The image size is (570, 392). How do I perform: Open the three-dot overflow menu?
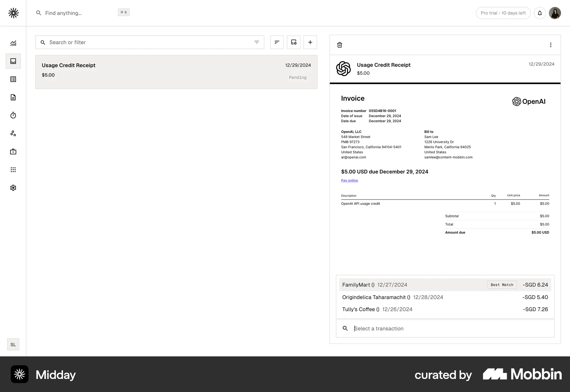point(551,45)
